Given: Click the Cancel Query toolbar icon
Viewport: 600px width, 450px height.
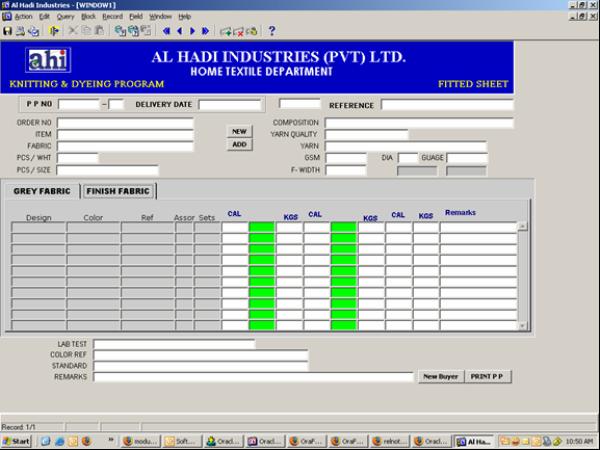Looking at the screenshot, I should point(146,31).
